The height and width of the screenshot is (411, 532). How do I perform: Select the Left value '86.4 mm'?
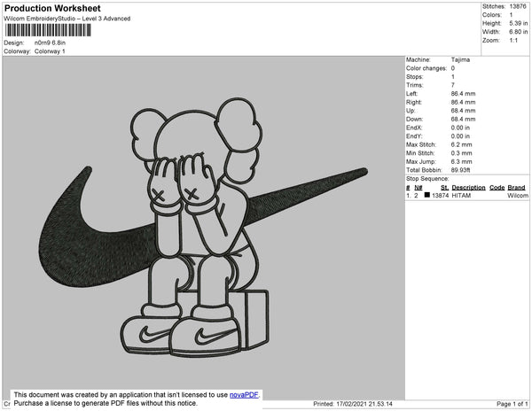tap(463, 94)
